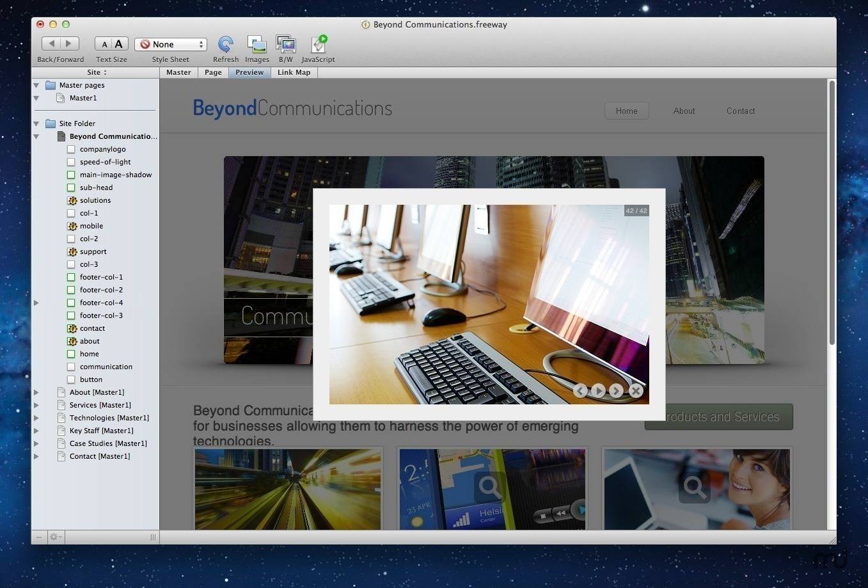Select the col-1 item
Image resolution: width=868 pixels, height=588 pixels.
point(89,213)
